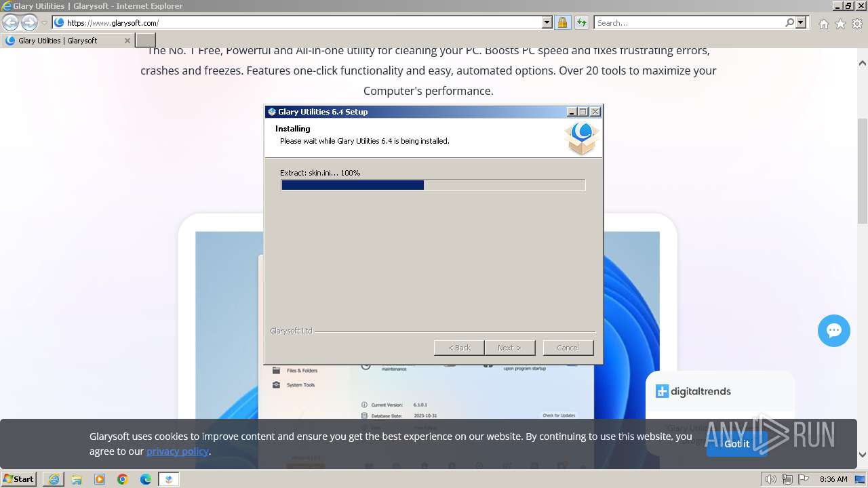Open the IE Tools gear icon
868x488 pixels.
click(857, 24)
